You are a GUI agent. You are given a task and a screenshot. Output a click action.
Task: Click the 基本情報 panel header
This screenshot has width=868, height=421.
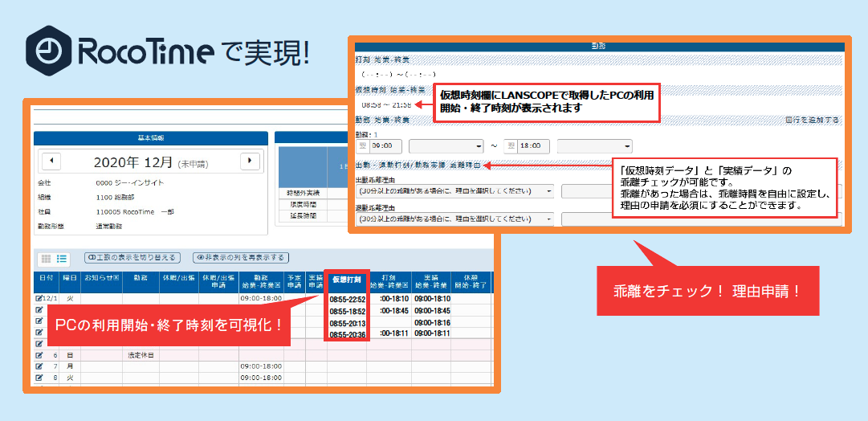pos(151,138)
